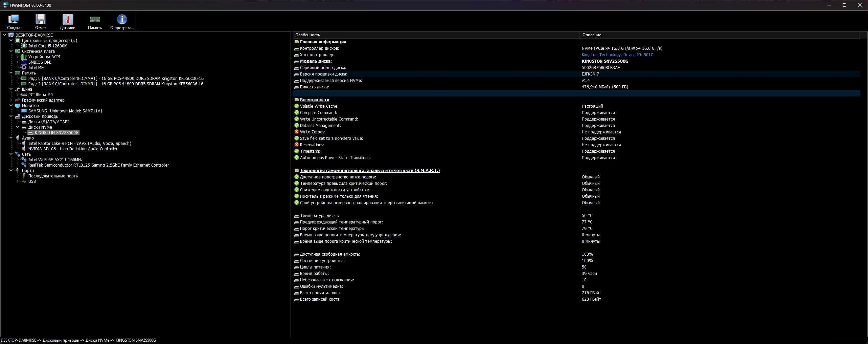Select memory row Ряд: 0 DIMMA1
This screenshot has height=344, width=868.
point(116,78)
